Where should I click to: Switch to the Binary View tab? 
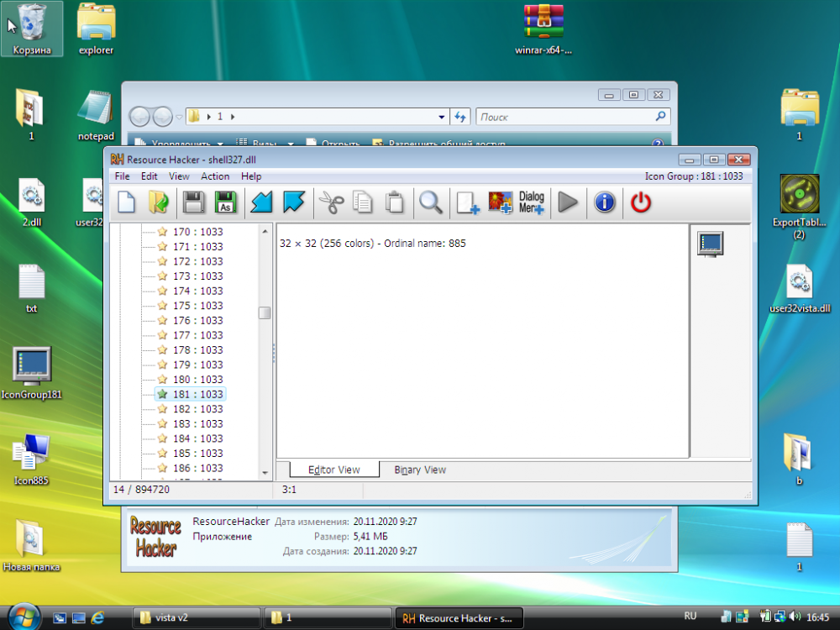point(420,470)
